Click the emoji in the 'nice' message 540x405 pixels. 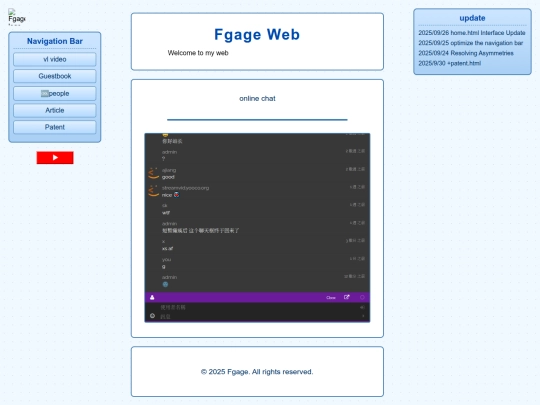pyautogui.click(x=177, y=195)
